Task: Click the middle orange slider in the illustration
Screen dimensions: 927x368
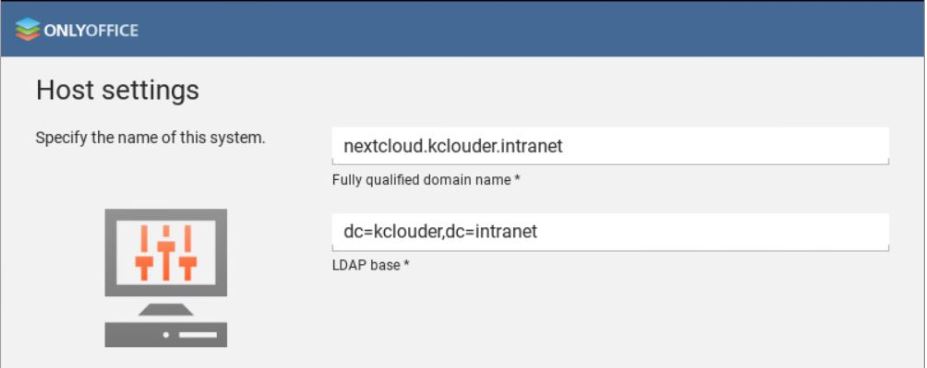Action: pos(166,253)
